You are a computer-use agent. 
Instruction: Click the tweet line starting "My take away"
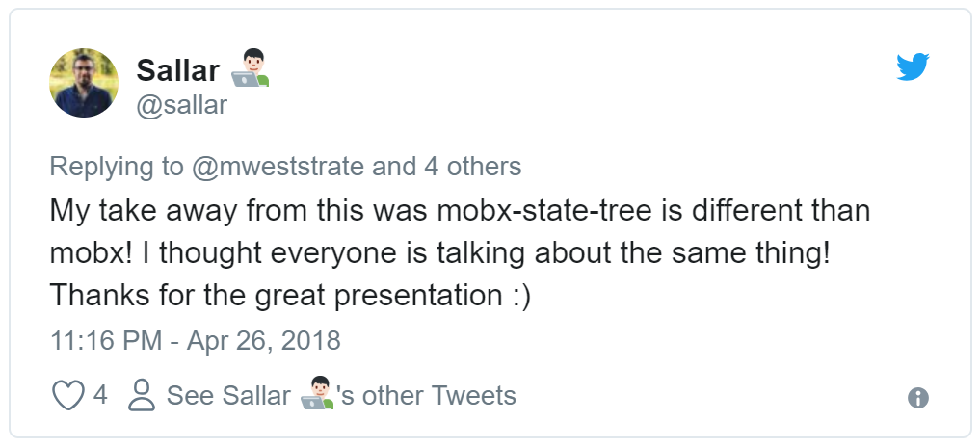[460, 210]
